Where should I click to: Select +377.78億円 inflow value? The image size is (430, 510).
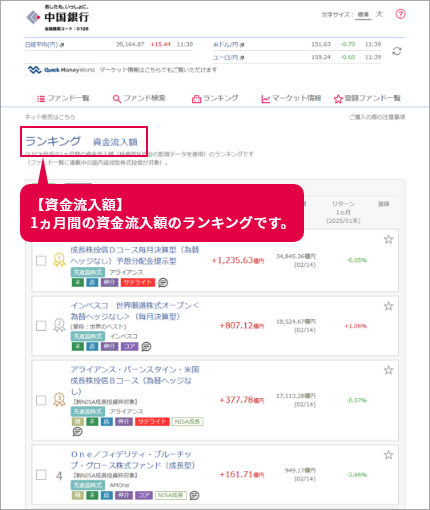(242, 400)
